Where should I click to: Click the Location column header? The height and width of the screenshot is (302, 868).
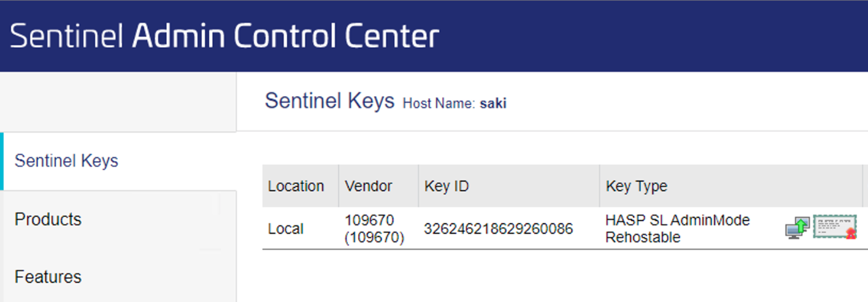[x=296, y=186]
